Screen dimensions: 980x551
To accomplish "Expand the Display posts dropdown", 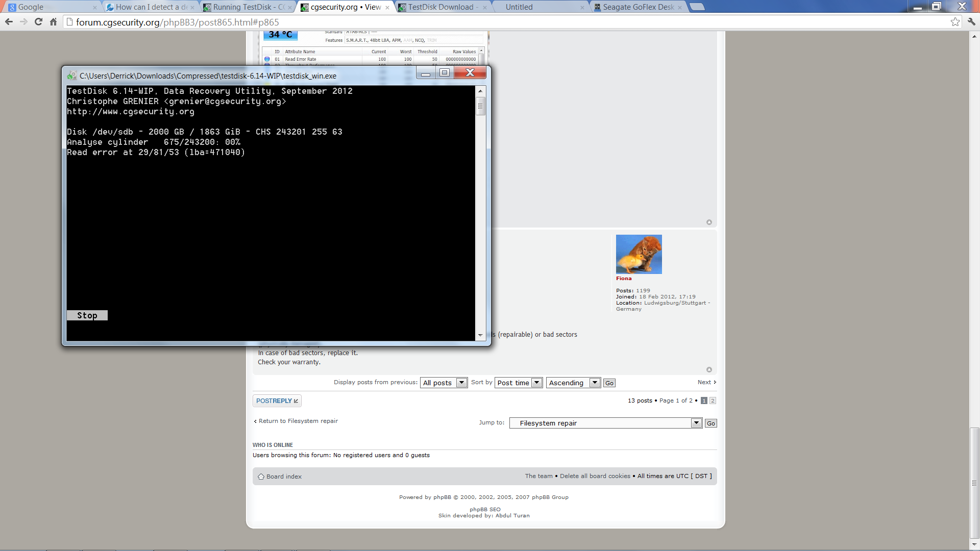I will point(443,382).
